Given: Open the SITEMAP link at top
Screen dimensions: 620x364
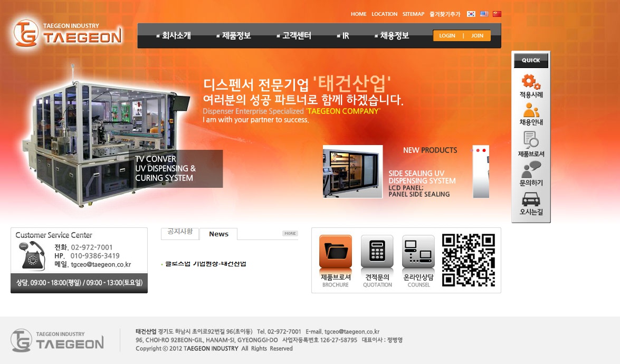Looking at the screenshot, I should [413, 14].
